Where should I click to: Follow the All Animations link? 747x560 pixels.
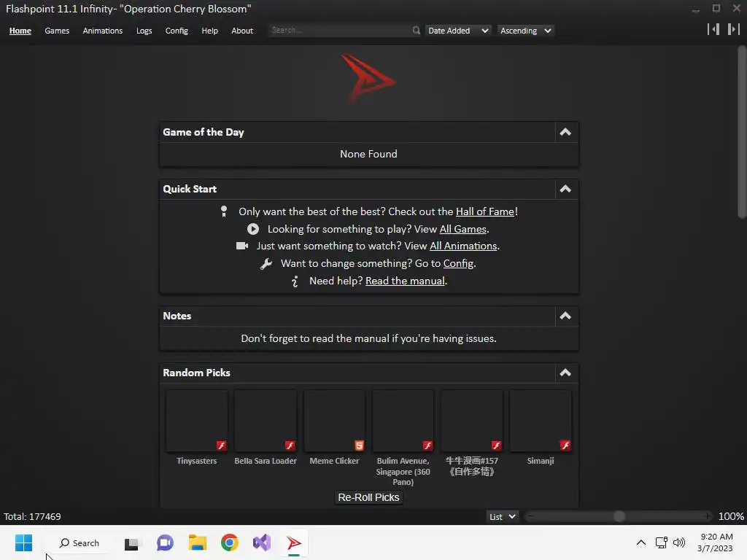(x=463, y=246)
